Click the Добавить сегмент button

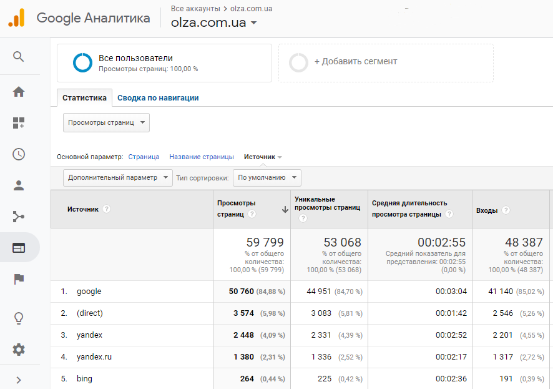(x=386, y=63)
